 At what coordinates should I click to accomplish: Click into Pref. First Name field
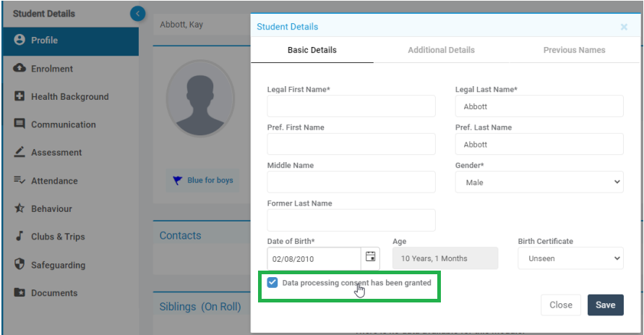[x=351, y=144]
